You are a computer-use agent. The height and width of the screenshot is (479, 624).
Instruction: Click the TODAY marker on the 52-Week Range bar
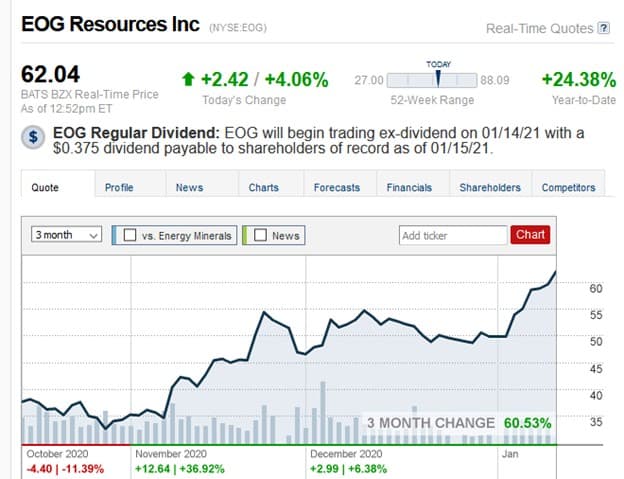pyautogui.click(x=438, y=79)
